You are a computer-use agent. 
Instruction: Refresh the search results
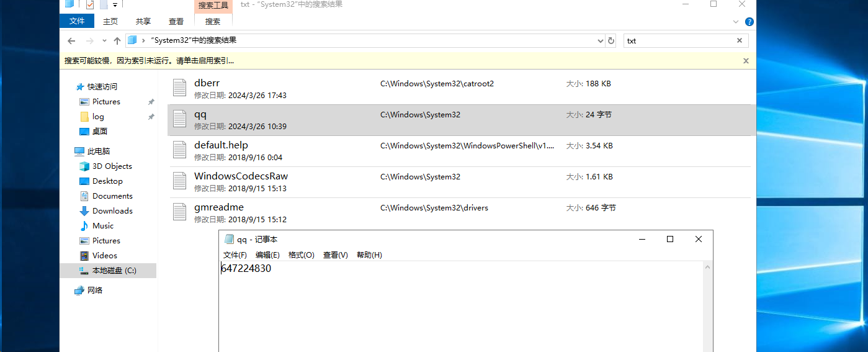pyautogui.click(x=611, y=41)
